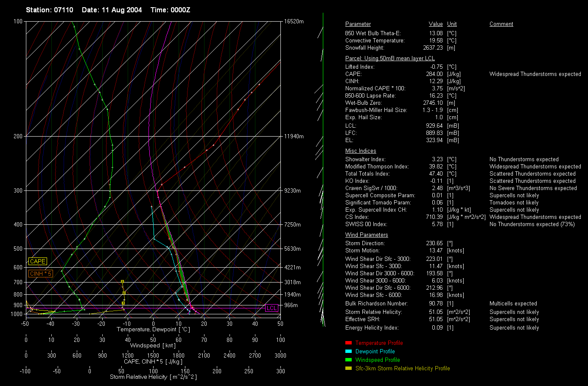588x386 pixels.
Task: Click the CINH * 5 label box
Action: coord(41,274)
